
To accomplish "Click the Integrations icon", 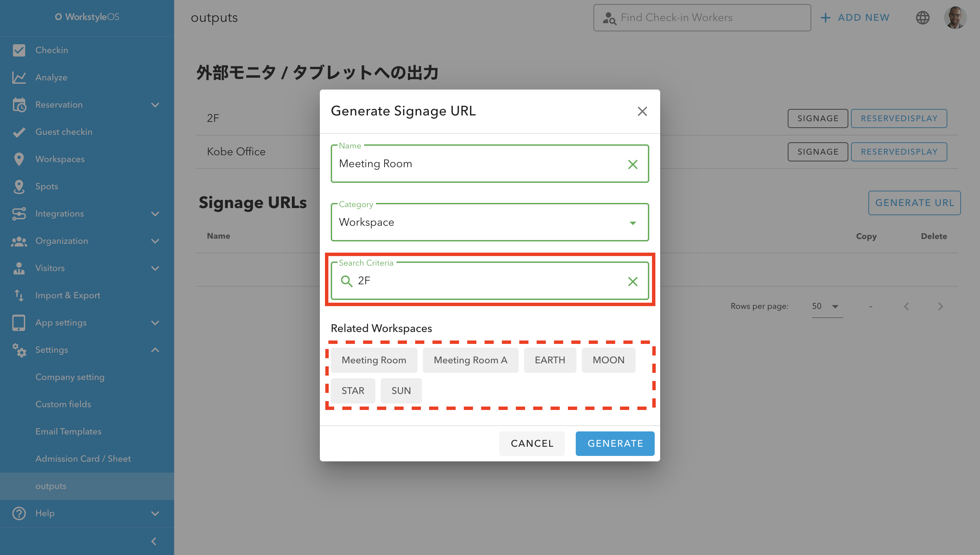I will pyautogui.click(x=19, y=213).
